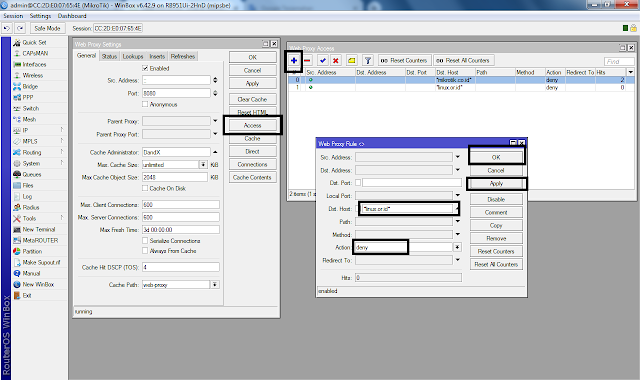Open Wireless in sidebar
This screenshot has height=380, width=640.
33,76
